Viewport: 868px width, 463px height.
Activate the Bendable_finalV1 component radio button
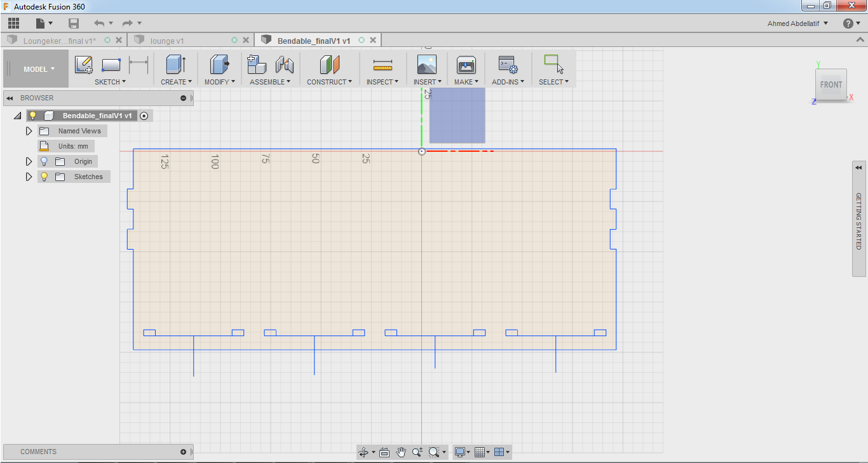pos(144,116)
